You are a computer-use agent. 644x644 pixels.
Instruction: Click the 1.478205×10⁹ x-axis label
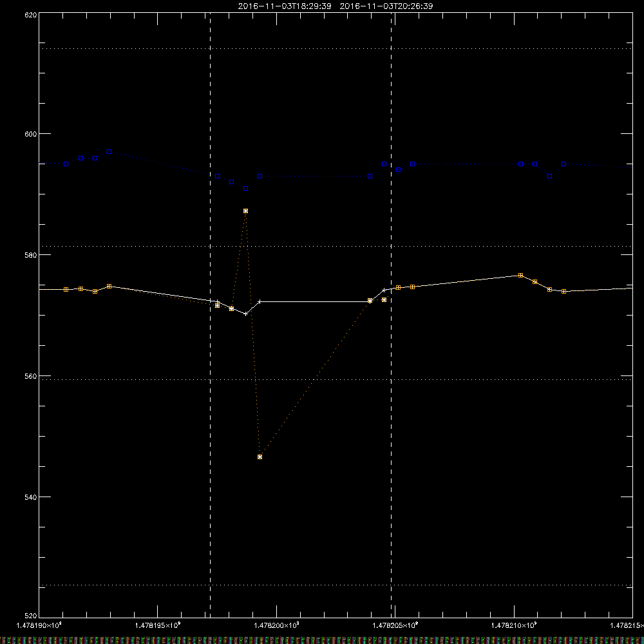(395, 625)
